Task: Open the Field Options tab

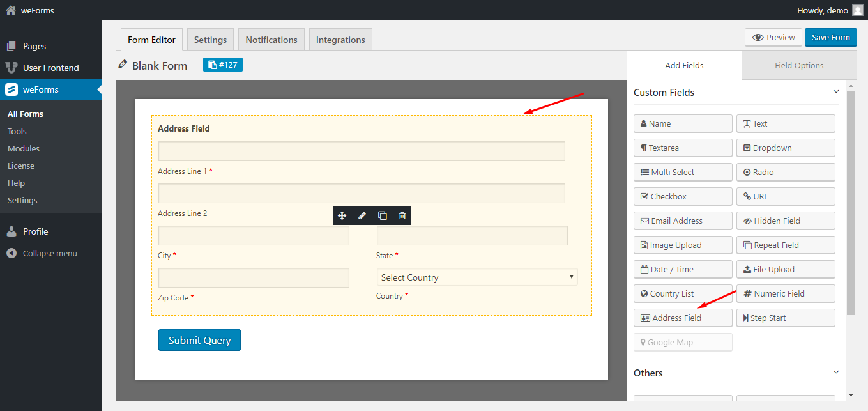Action: click(799, 65)
